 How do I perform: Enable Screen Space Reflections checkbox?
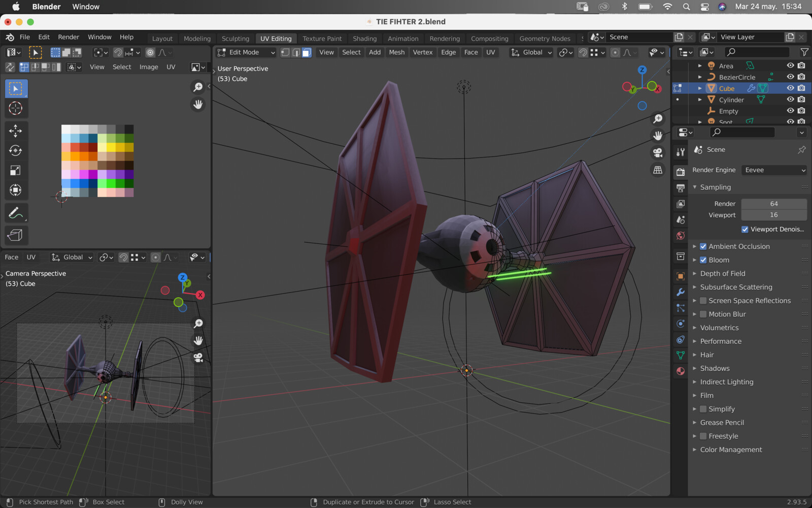tap(703, 301)
